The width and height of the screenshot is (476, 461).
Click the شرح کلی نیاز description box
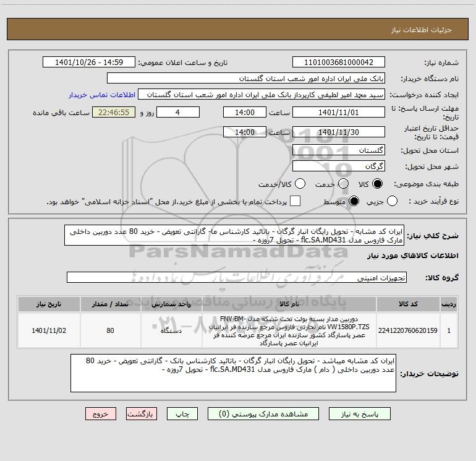tap(234, 236)
